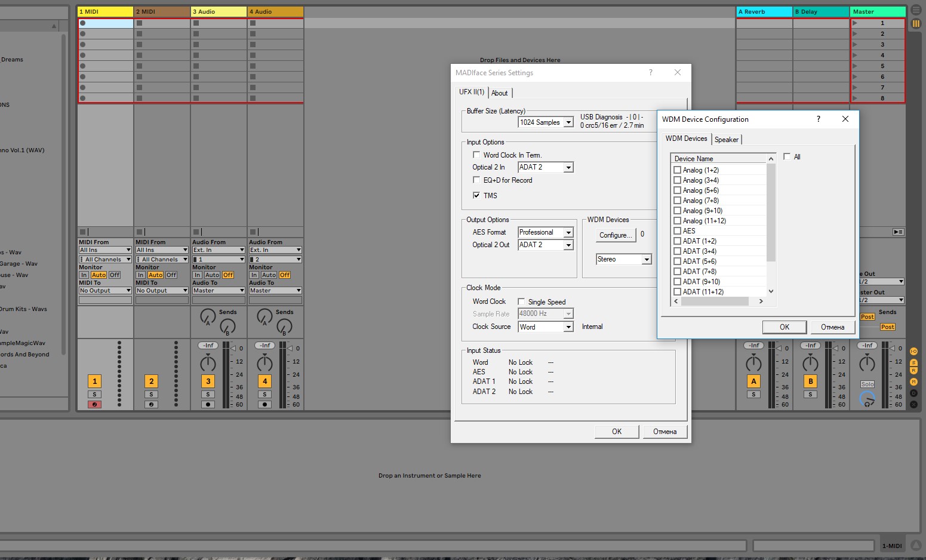Click the volume fader handle on Master track

893,348
